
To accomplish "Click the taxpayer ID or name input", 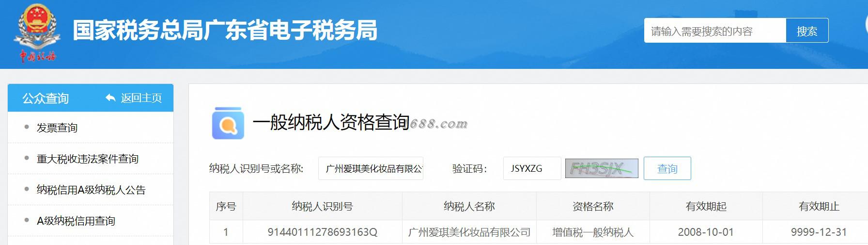I will pyautogui.click(x=371, y=168).
